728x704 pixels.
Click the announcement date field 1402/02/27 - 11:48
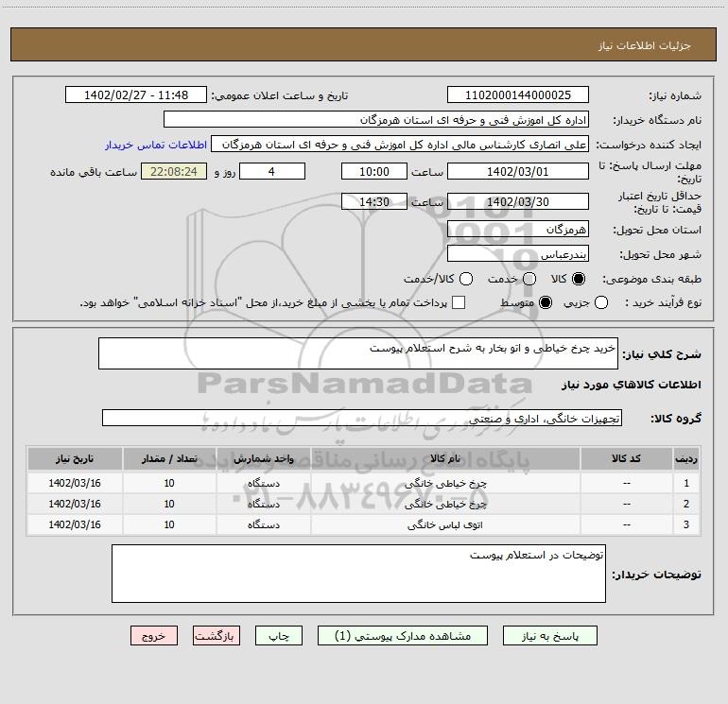136,95
